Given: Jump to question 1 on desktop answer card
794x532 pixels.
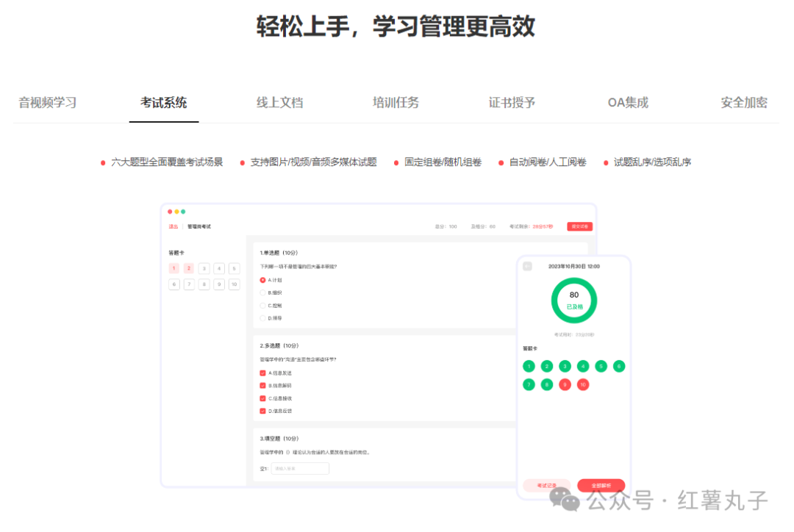Looking at the screenshot, I should 174,268.
